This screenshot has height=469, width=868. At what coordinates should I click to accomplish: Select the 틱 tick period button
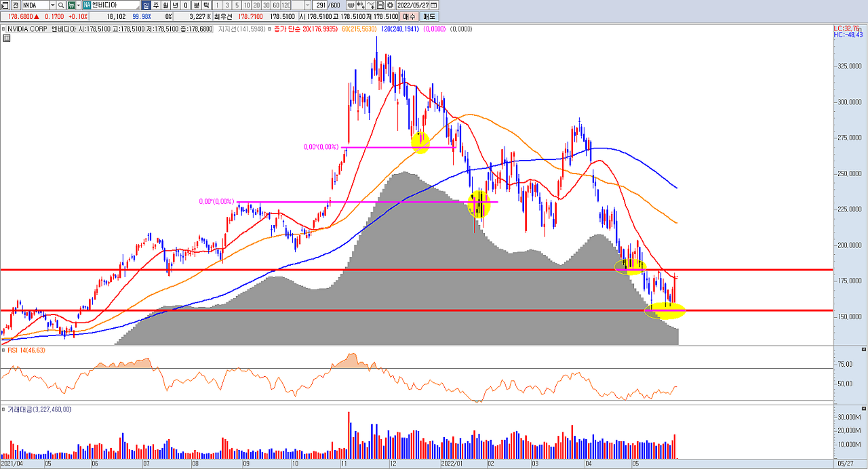[x=206, y=5]
